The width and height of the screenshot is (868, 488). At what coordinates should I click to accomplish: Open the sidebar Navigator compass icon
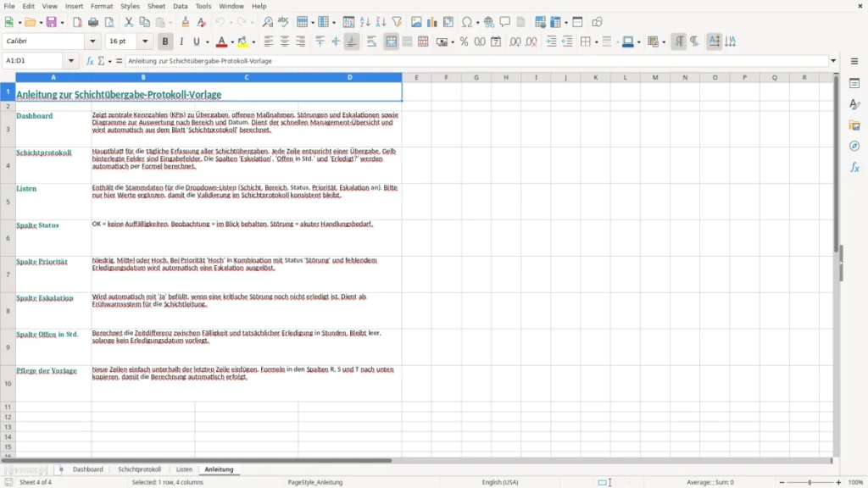coord(854,146)
